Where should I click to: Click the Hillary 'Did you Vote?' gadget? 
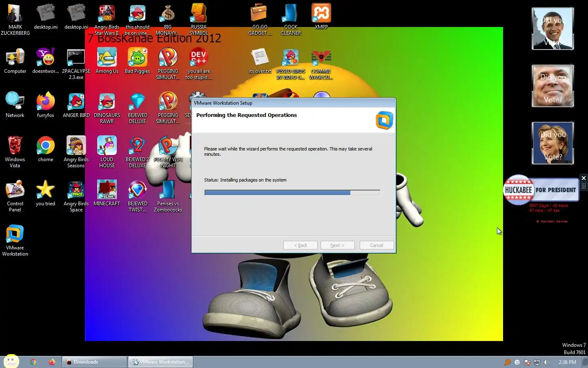point(553,143)
